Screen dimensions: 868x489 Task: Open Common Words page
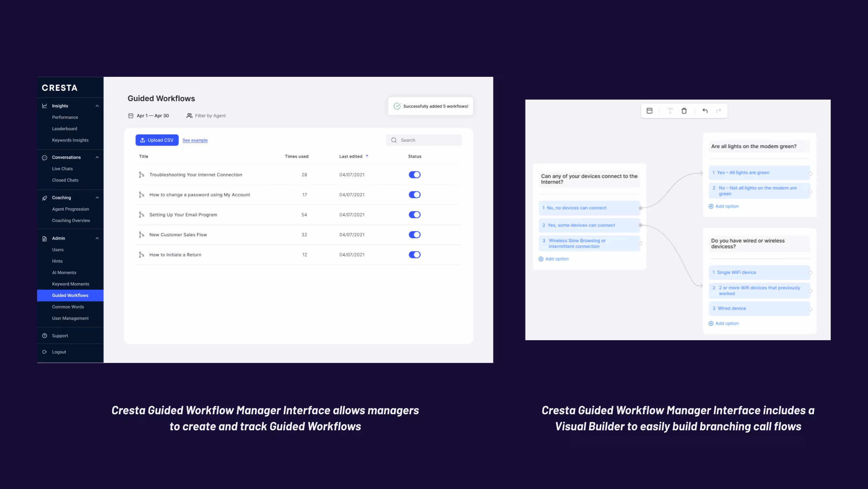point(68,307)
